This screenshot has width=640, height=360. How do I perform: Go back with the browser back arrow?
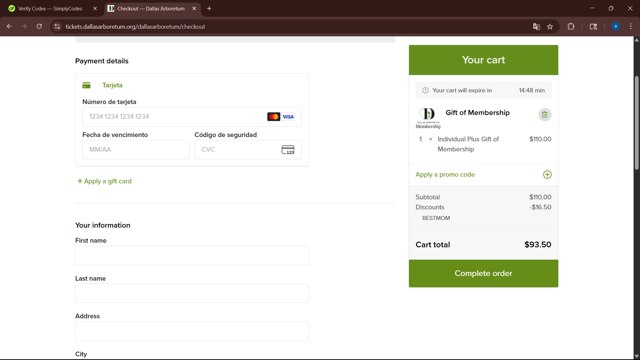[x=9, y=27]
